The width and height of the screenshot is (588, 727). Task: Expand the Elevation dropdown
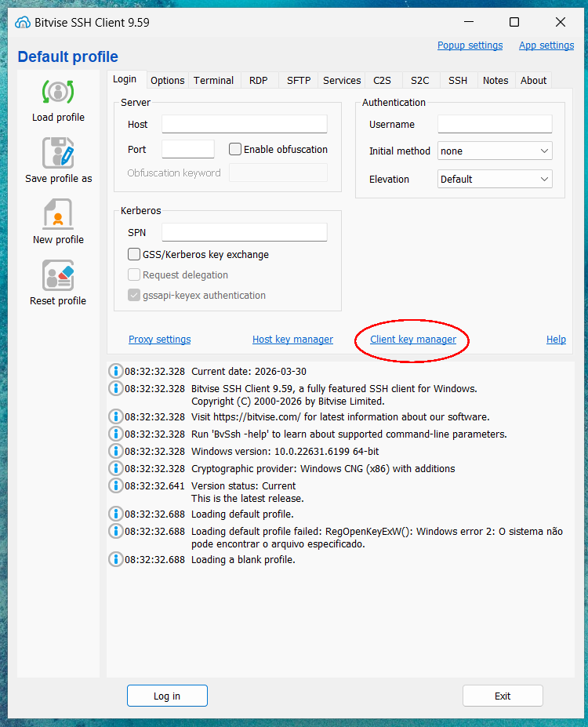tap(495, 179)
